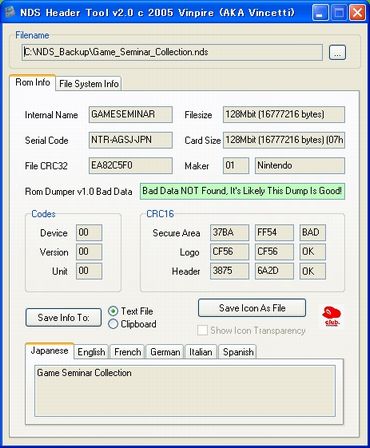Open the English title tab
The width and height of the screenshot is (370, 448).
[x=91, y=352]
